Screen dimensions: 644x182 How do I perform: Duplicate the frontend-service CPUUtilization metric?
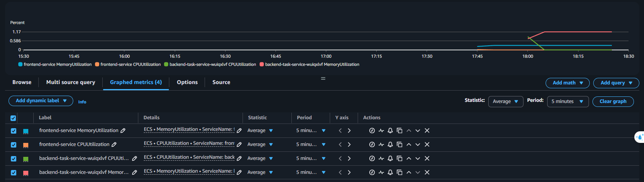[x=399, y=144]
